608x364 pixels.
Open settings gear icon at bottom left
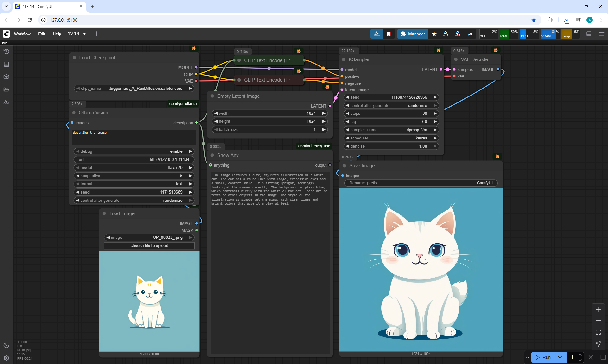(x=6, y=358)
